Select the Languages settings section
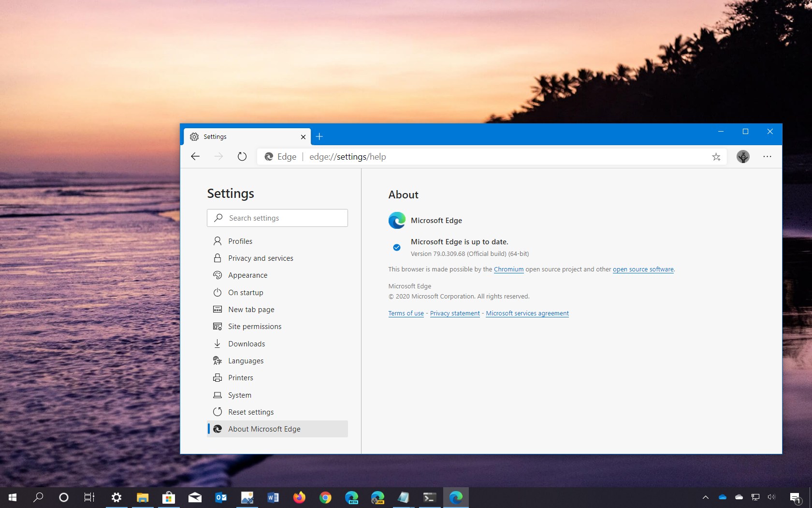Viewport: 812px width, 508px height. click(x=245, y=360)
